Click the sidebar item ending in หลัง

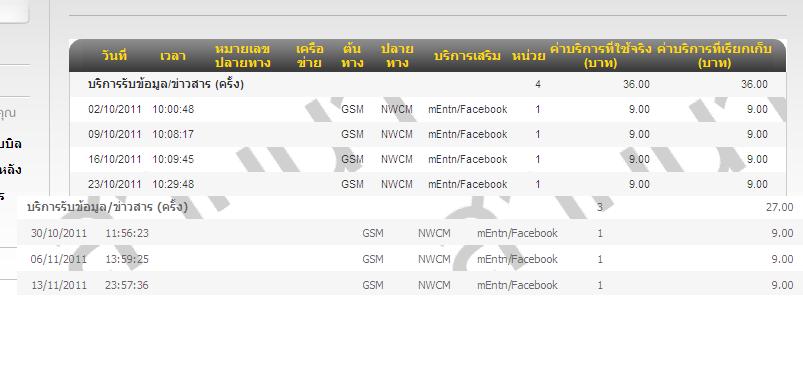11,169
